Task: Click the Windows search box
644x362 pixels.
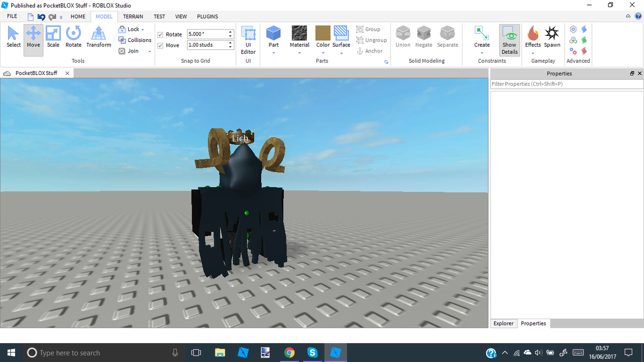Action: click(104, 352)
